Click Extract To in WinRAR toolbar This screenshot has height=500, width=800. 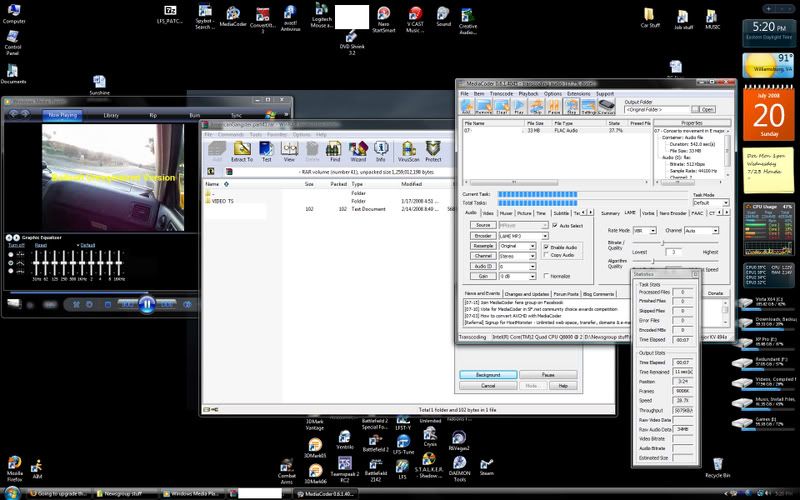[242, 152]
